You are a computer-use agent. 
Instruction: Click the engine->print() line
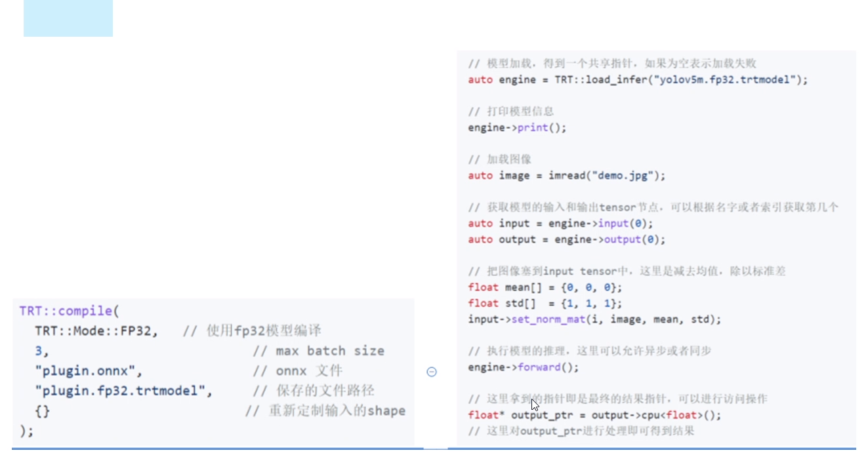point(517,128)
